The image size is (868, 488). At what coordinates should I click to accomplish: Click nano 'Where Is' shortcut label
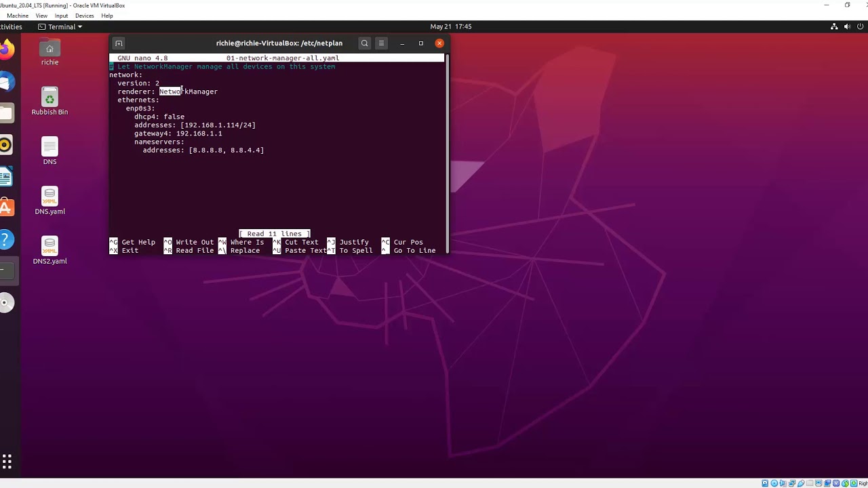pos(247,242)
